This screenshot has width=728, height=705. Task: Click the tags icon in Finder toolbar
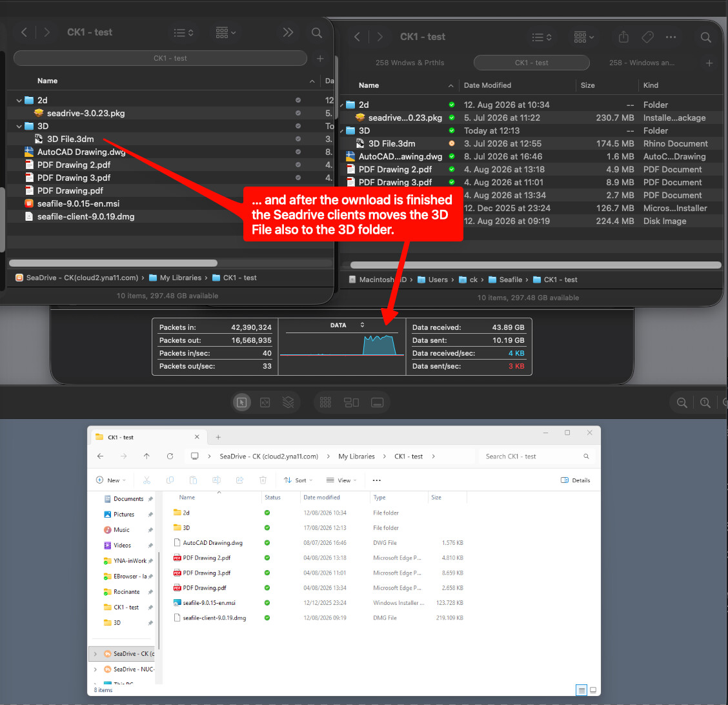pos(647,37)
